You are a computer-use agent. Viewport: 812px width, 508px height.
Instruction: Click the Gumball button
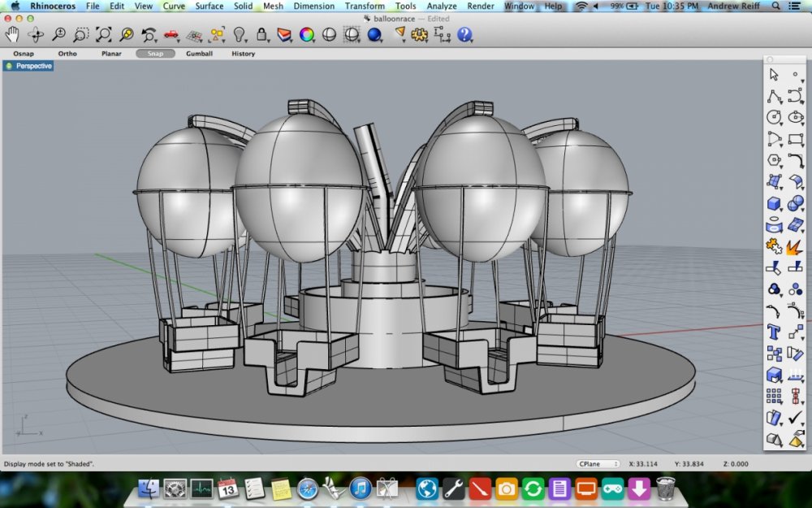coord(199,54)
